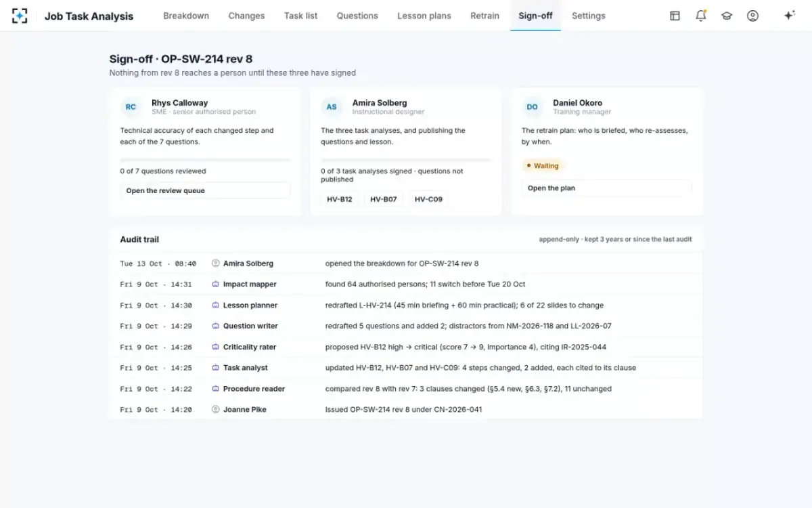
Task: Click "opened the breakdown for OP-SW-214" entry text
Action: 402,263
